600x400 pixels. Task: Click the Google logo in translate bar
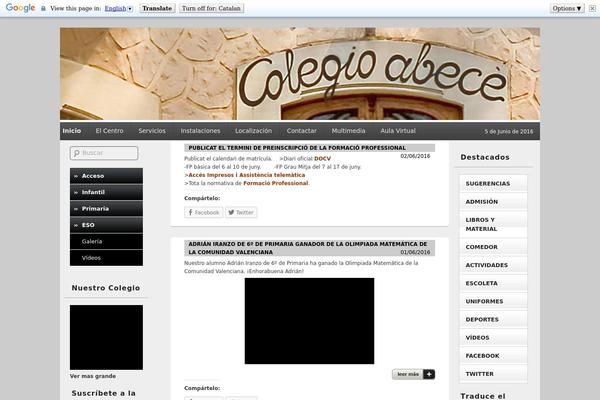pyautogui.click(x=20, y=8)
